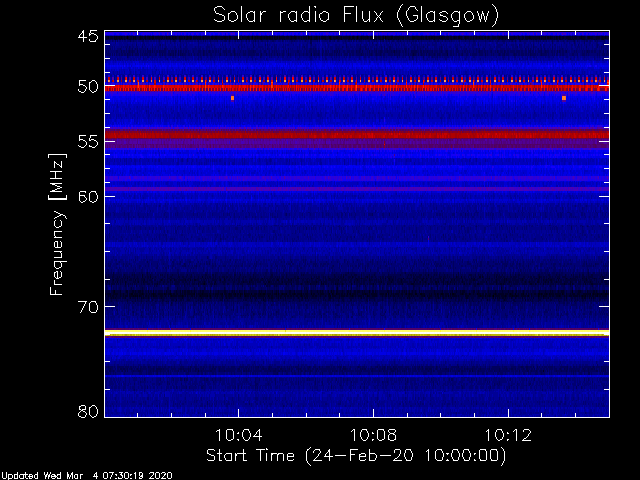Click the Frequency [MHz] vertical axis title

tap(57, 224)
